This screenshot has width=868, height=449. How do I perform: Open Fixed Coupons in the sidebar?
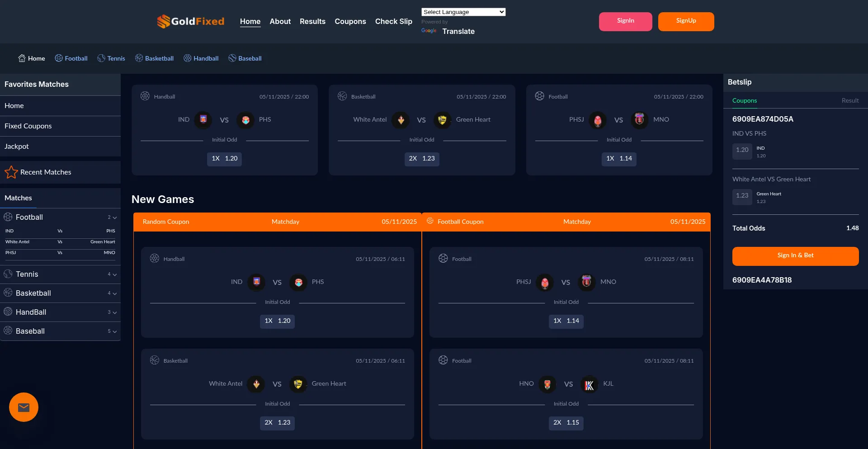28,126
